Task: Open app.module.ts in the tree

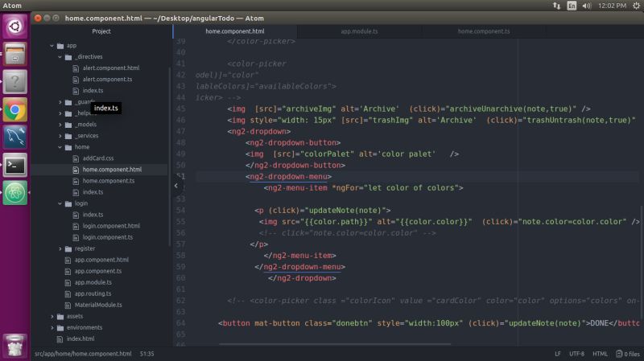Action: (93, 283)
